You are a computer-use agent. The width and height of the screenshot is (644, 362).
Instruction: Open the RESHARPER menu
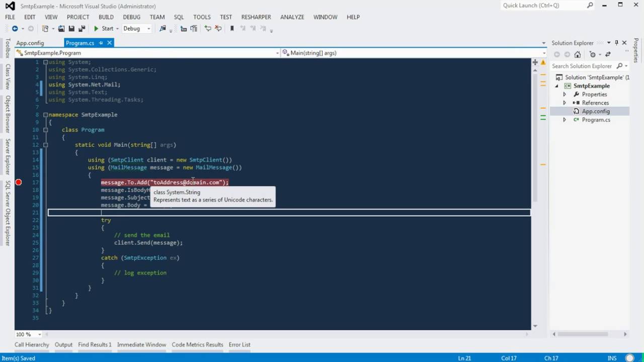click(x=256, y=17)
